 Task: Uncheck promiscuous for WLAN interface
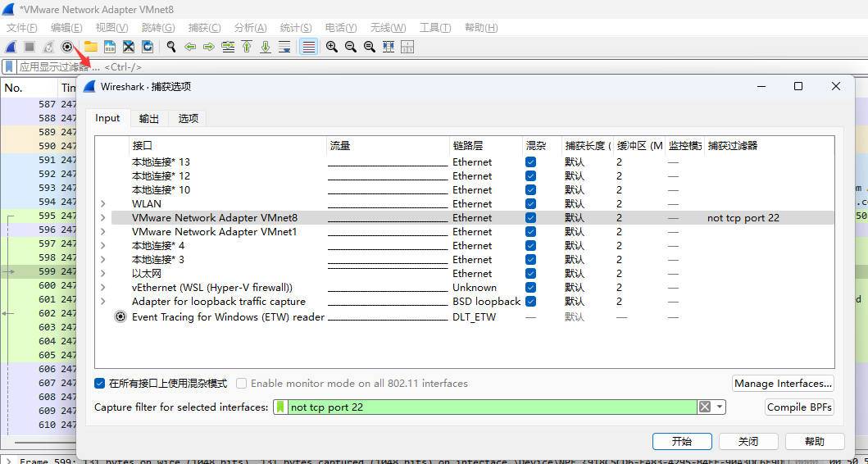[530, 204]
